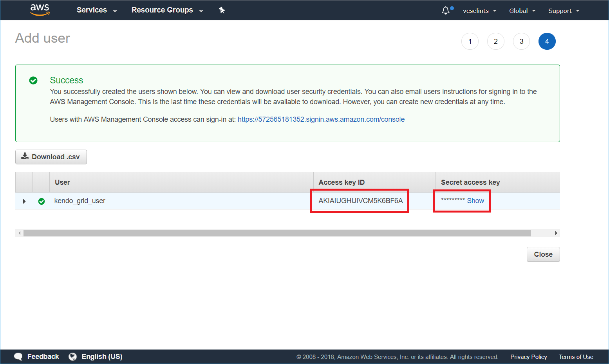Click the green check beside kendo_grid_user
The image size is (609, 364).
pos(42,201)
